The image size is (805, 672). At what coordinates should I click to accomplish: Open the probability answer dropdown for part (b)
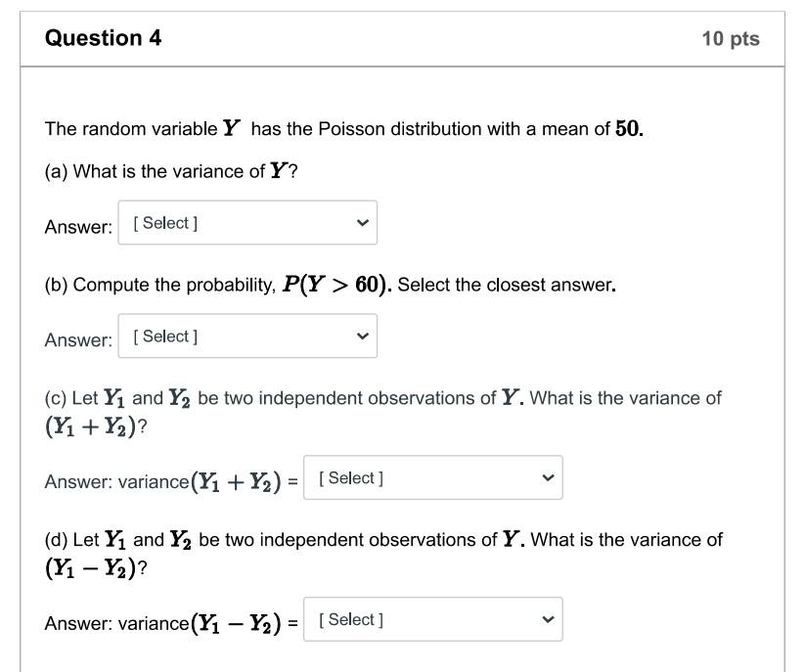coord(245,336)
